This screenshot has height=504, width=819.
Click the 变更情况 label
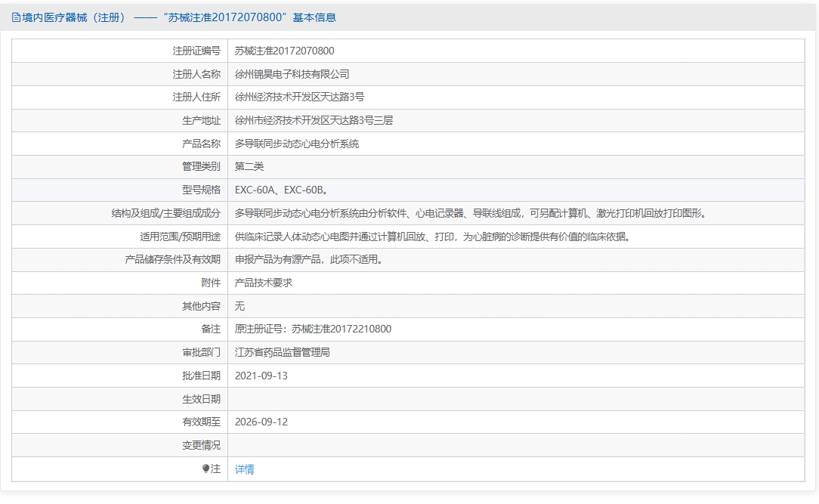(201, 446)
